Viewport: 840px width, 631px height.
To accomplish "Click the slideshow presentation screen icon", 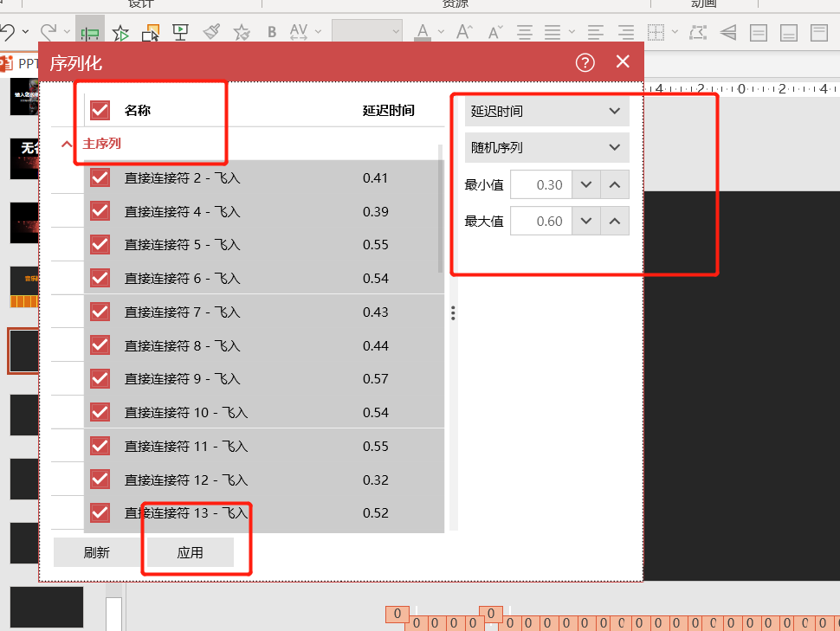I will click(x=180, y=33).
